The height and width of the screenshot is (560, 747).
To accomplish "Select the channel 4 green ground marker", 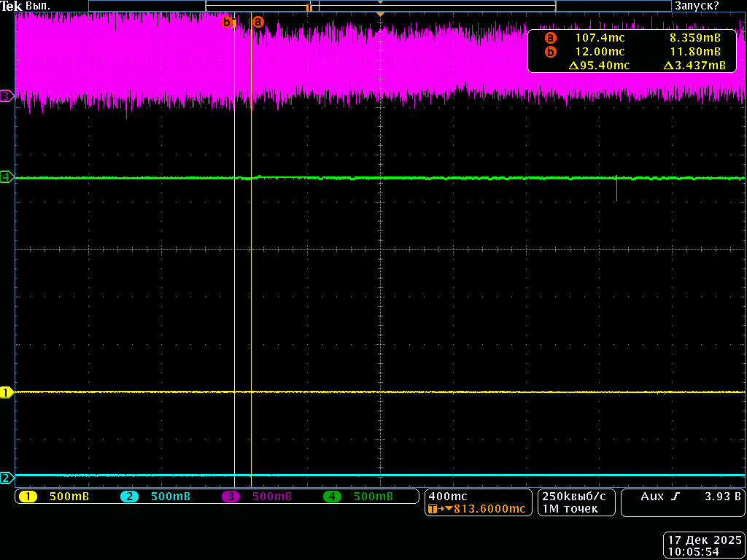I will point(7,176).
